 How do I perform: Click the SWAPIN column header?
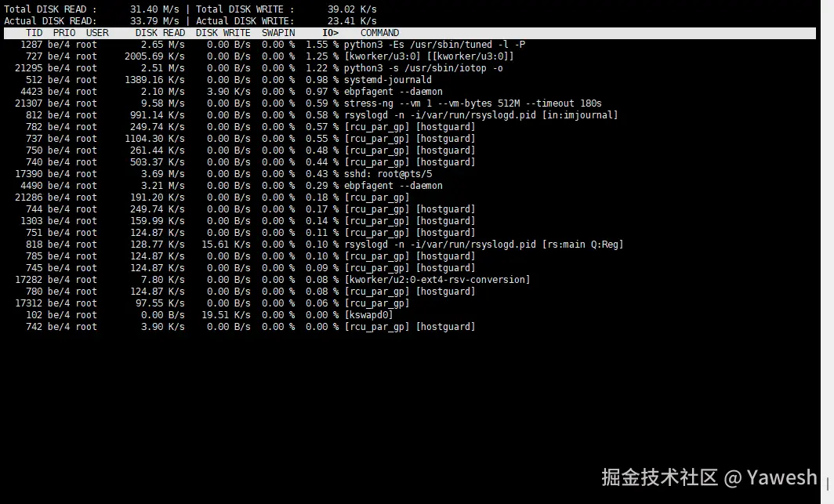pyautogui.click(x=278, y=33)
